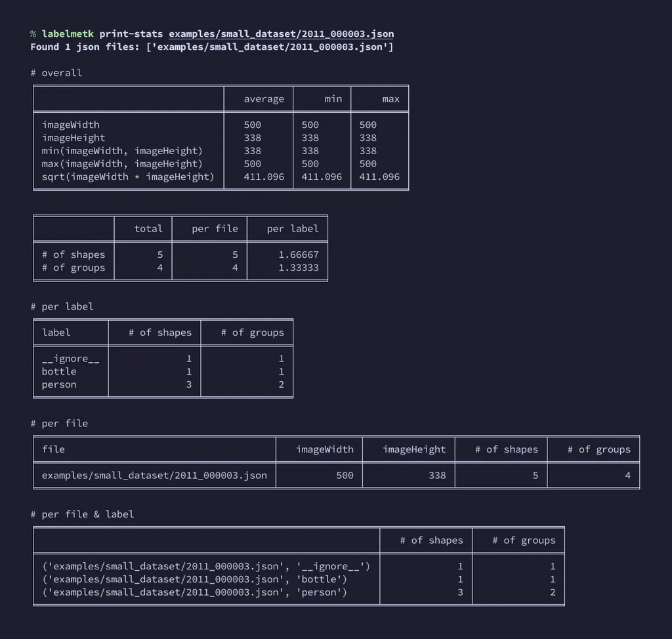Select the 'imageHeight' row label in overall table
The image size is (672, 639).
coord(73,138)
